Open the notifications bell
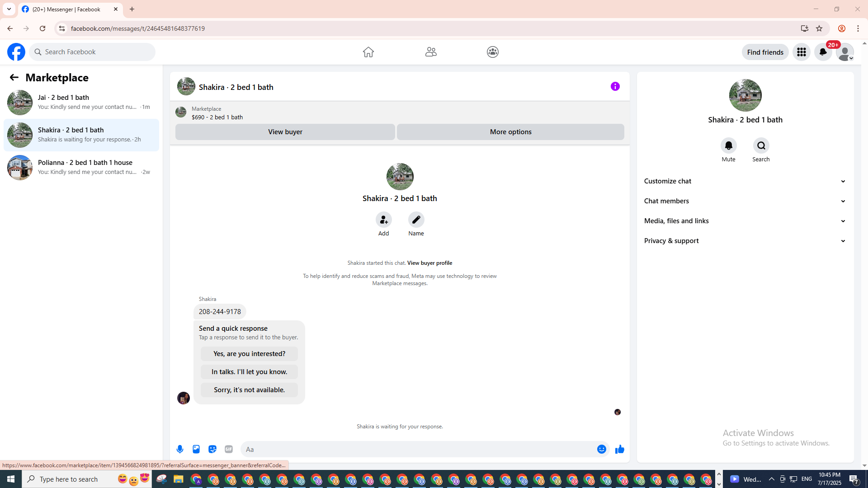 pyautogui.click(x=823, y=52)
